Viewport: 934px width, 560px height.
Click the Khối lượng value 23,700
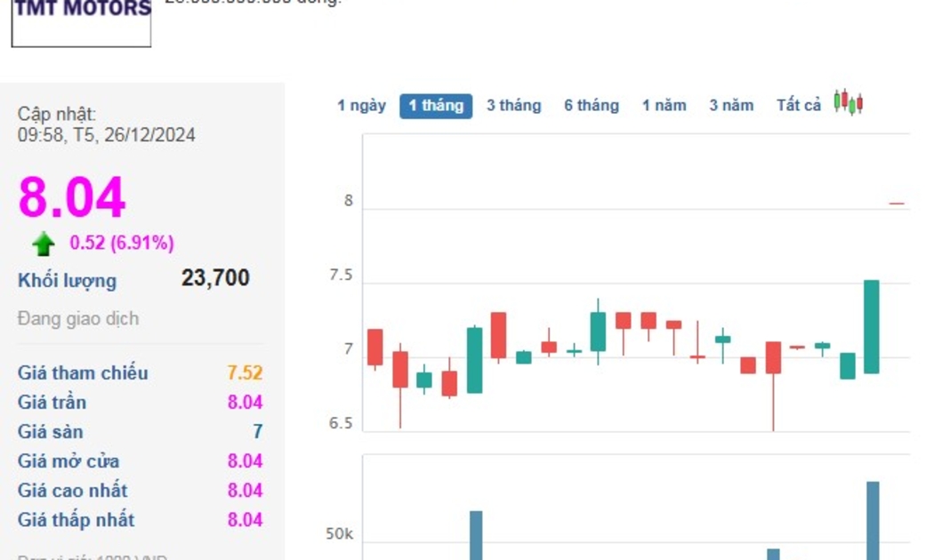(215, 278)
